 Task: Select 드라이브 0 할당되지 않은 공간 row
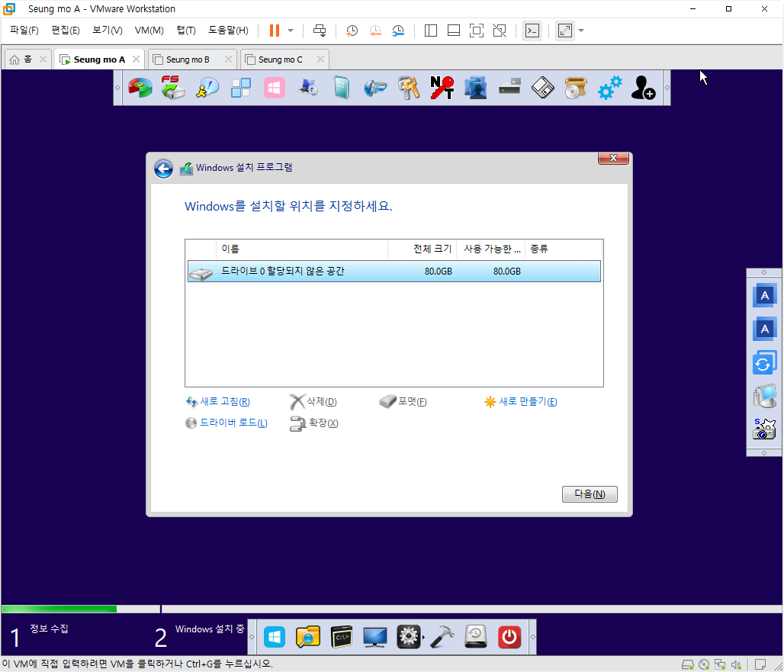pos(394,271)
